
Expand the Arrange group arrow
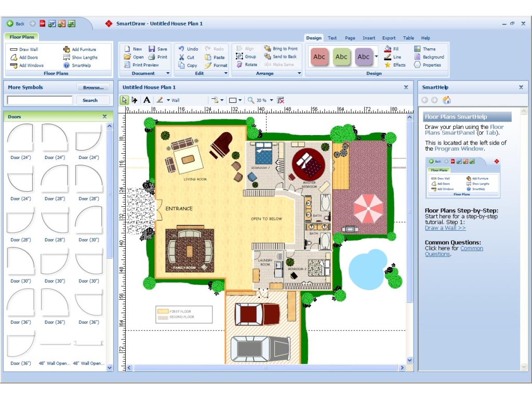[x=299, y=73]
